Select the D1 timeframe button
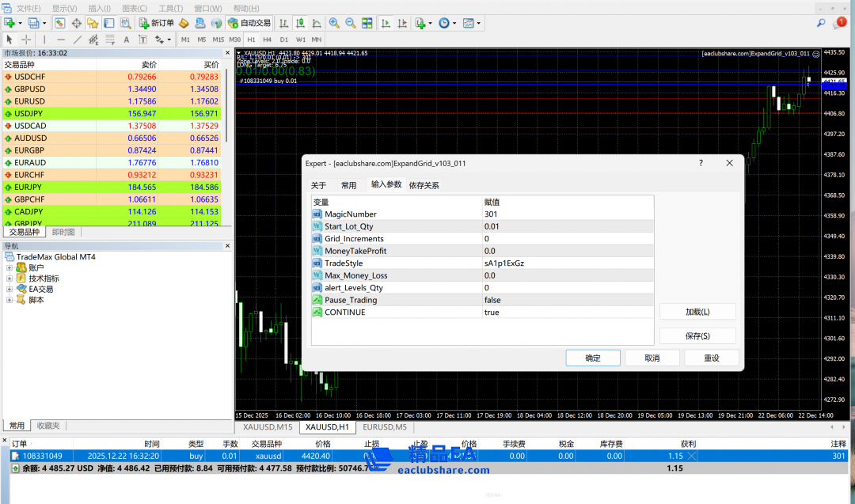This screenshot has height=504, width=855. pos(283,40)
